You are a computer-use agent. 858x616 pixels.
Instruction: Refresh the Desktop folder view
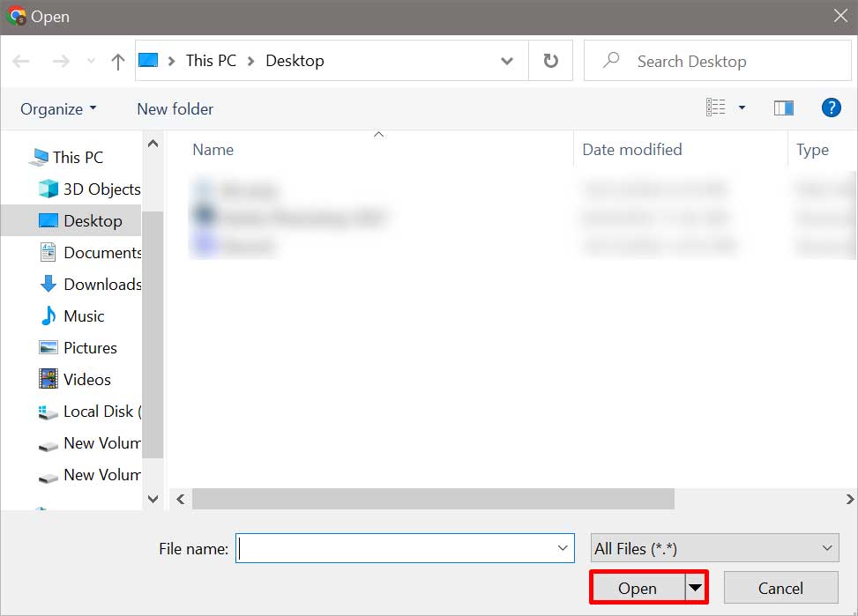click(550, 60)
